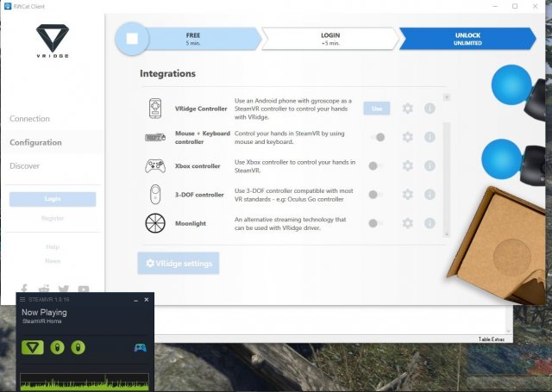Select the LOGIN +5 min. step
Image resolution: width=552 pixels, height=392 pixels.
point(330,39)
